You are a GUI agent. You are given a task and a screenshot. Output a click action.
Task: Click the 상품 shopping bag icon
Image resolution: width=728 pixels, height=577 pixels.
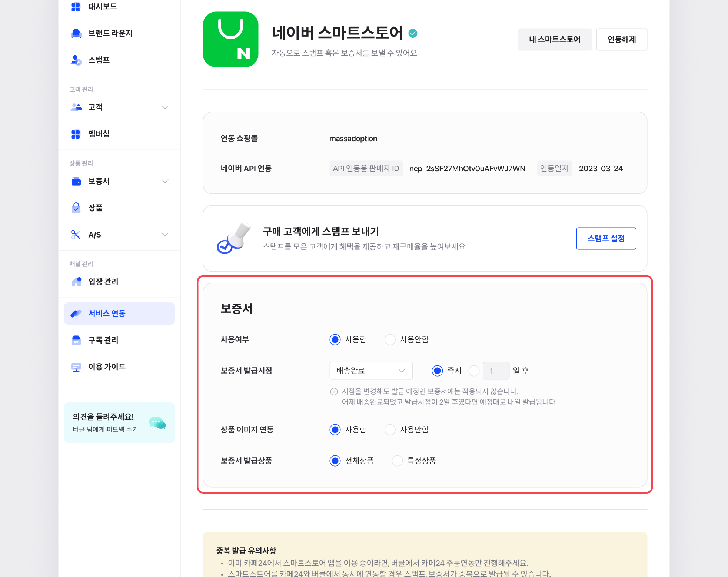pyautogui.click(x=76, y=208)
